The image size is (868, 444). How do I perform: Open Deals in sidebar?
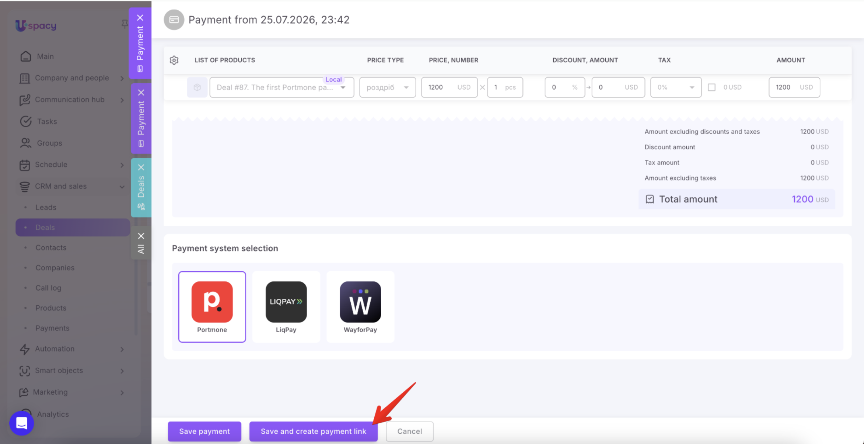pyautogui.click(x=73, y=228)
